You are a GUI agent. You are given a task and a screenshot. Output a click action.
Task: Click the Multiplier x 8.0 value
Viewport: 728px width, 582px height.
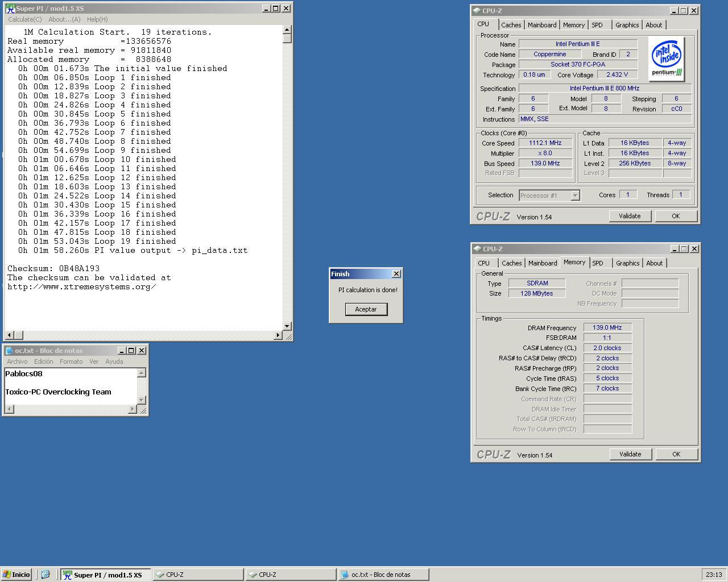[545, 153]
